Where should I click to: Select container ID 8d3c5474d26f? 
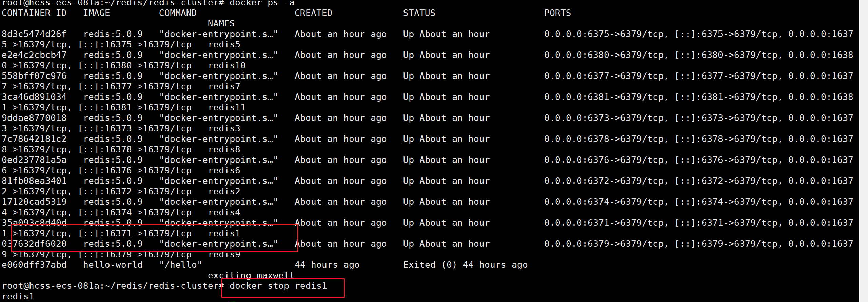pyautogui.click(x=34, y=34)
